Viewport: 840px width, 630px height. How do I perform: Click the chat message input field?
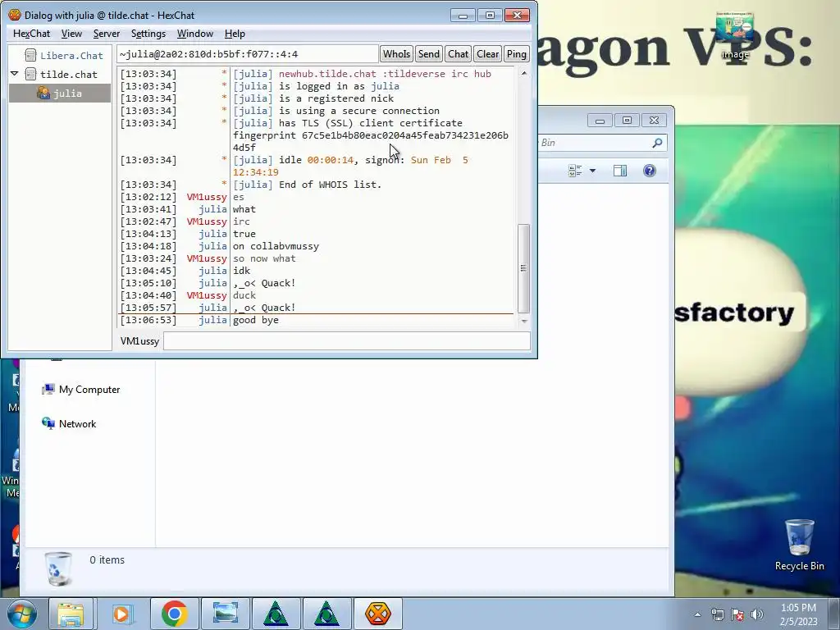(x=347, y=340)
